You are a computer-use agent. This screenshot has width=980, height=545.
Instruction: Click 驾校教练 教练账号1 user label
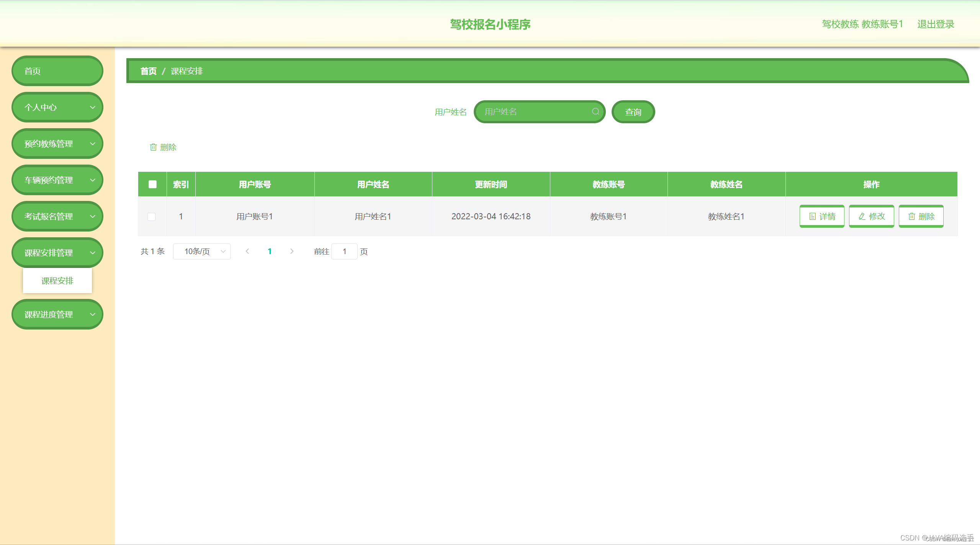coord(862,24)
